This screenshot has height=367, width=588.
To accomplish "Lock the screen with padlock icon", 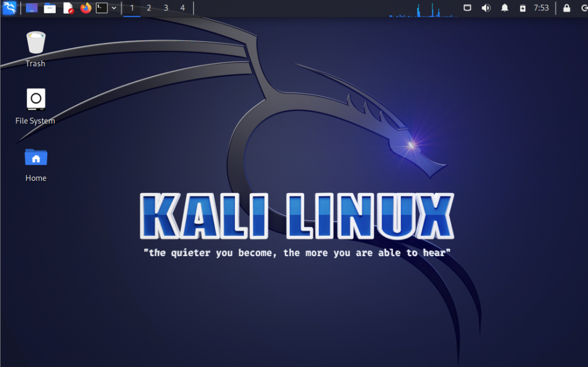I will [567, 8].
